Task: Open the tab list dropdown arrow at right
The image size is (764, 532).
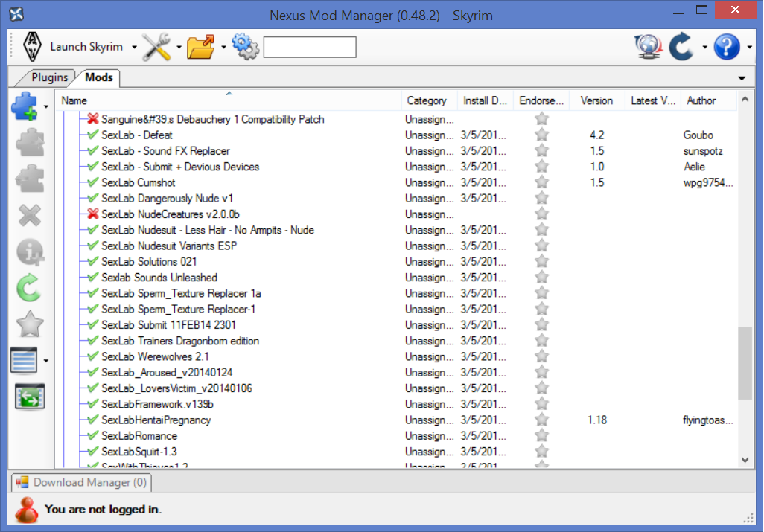Action: tap(742, 78)
